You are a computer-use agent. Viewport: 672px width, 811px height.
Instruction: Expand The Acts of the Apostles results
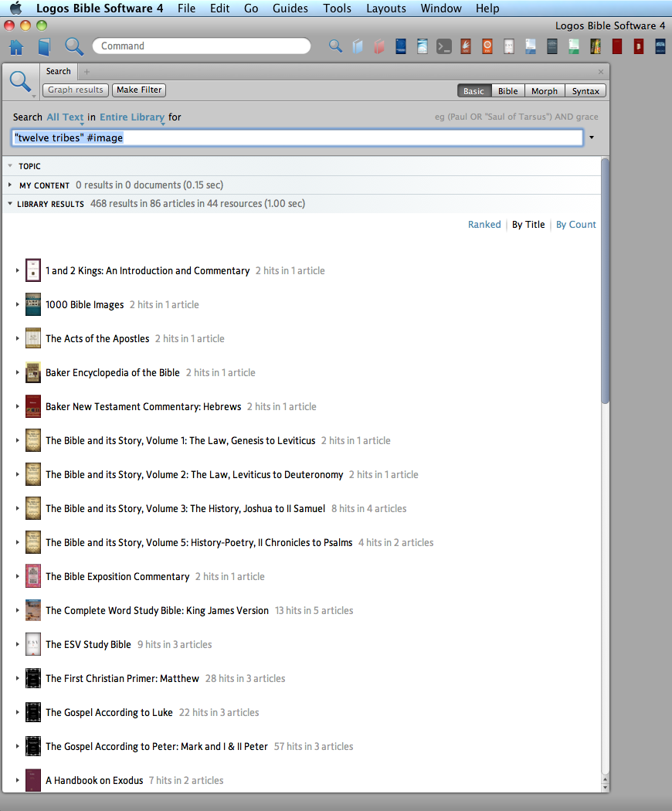click(17, 338)
